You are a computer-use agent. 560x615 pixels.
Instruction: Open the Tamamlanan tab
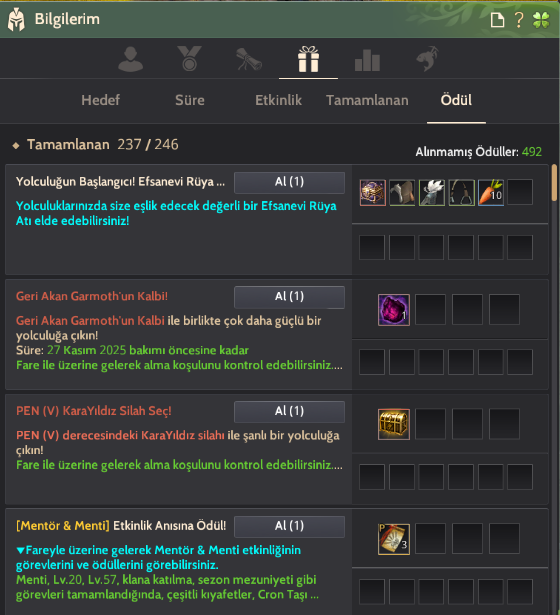point(367,100)
